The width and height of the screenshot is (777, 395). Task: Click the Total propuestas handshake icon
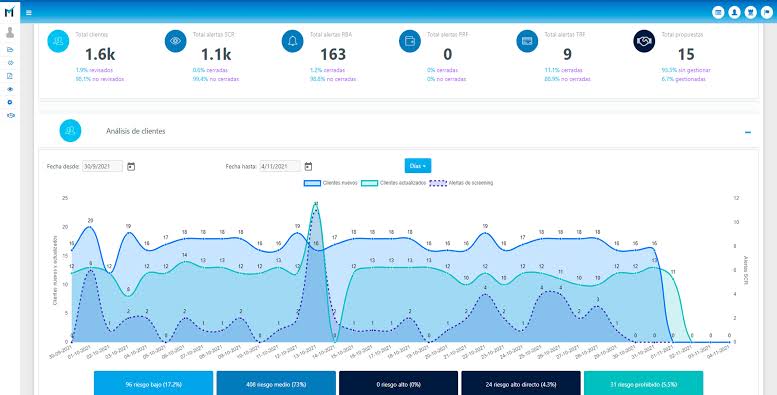644,41
